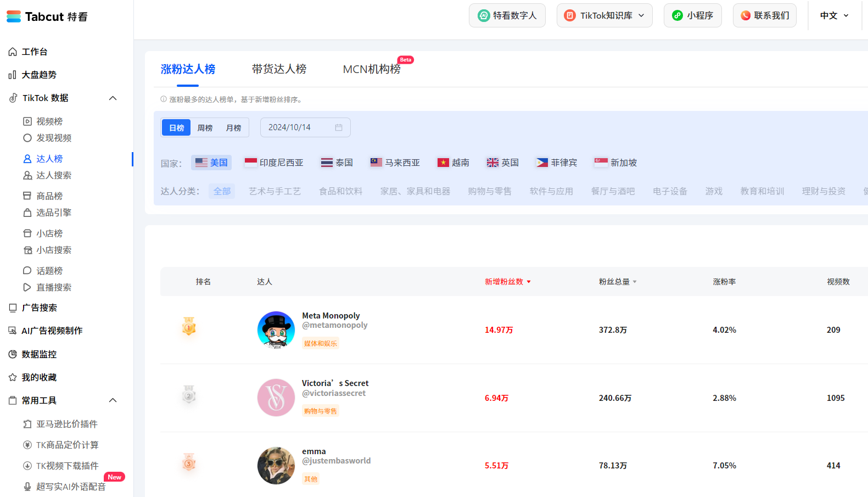Screen dimensions: 868x497
Task: Click Meta Monopoly avatar thumbnail
Action: 276,330
